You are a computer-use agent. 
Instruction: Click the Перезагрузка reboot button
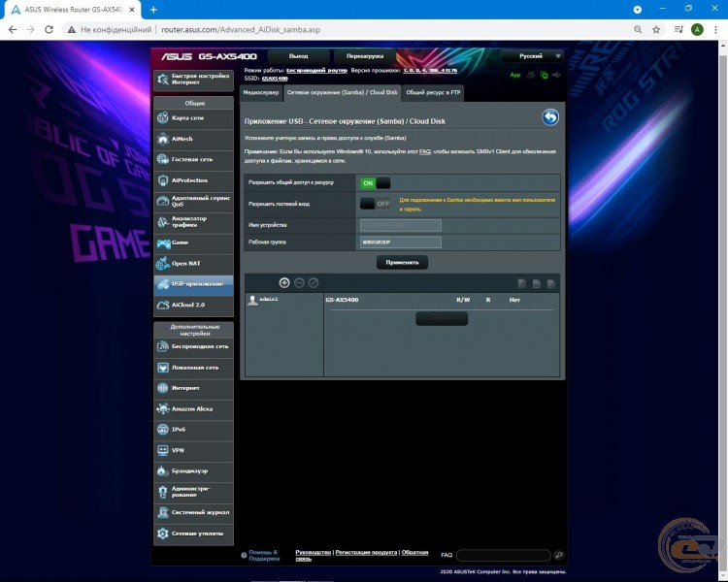click(365, 56)
